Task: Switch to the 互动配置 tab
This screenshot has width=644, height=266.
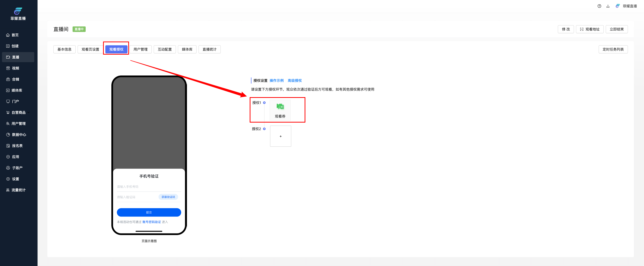Action: (165, 49)
